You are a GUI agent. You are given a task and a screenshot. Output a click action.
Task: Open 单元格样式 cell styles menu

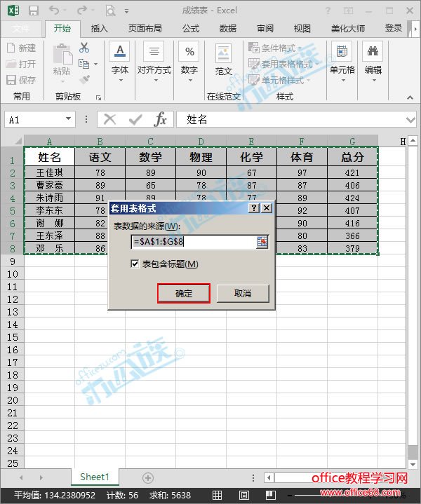(279, 80)
